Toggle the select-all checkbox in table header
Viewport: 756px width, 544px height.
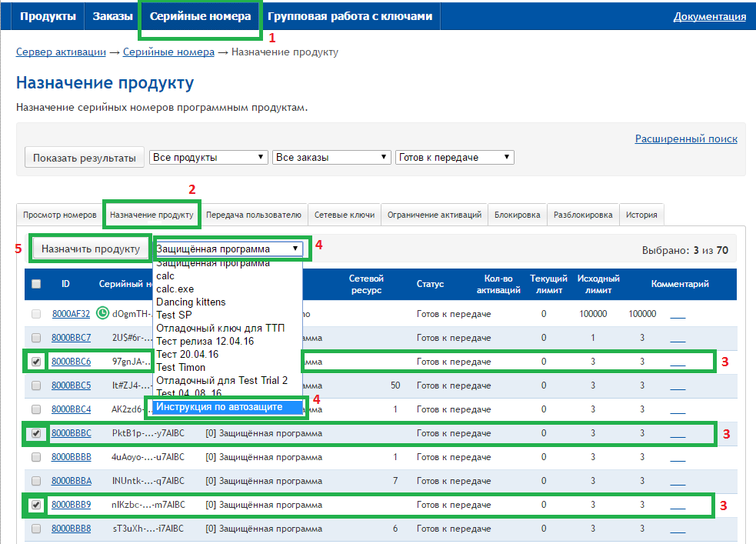coord(36,284)
